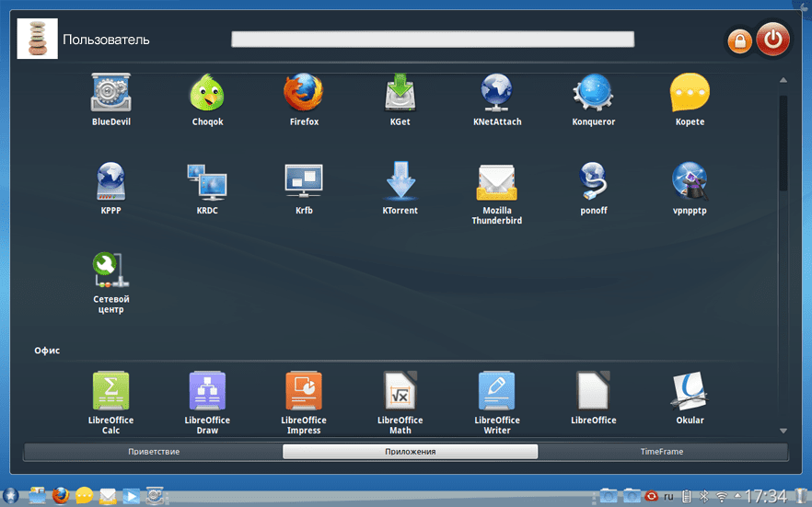Image resolution: width=812 pixels, height=507 pixels.
Task: Launch KGet download manager
Action: click(400, 99)
